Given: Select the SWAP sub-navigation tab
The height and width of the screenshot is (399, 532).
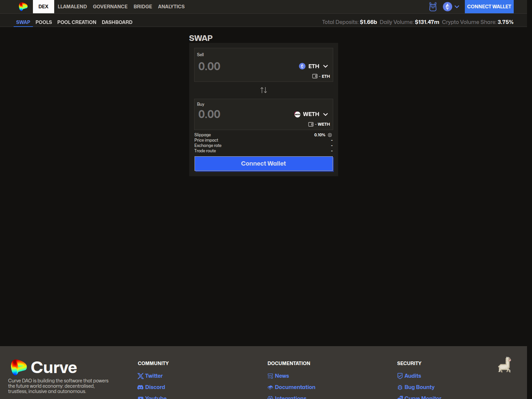Looking at the screenshot, I should click(23, 22).
